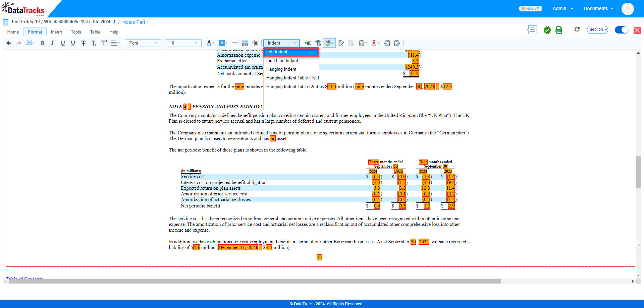
Task: Insert horizontal line from toolbar
Action: tap(234, 43)
